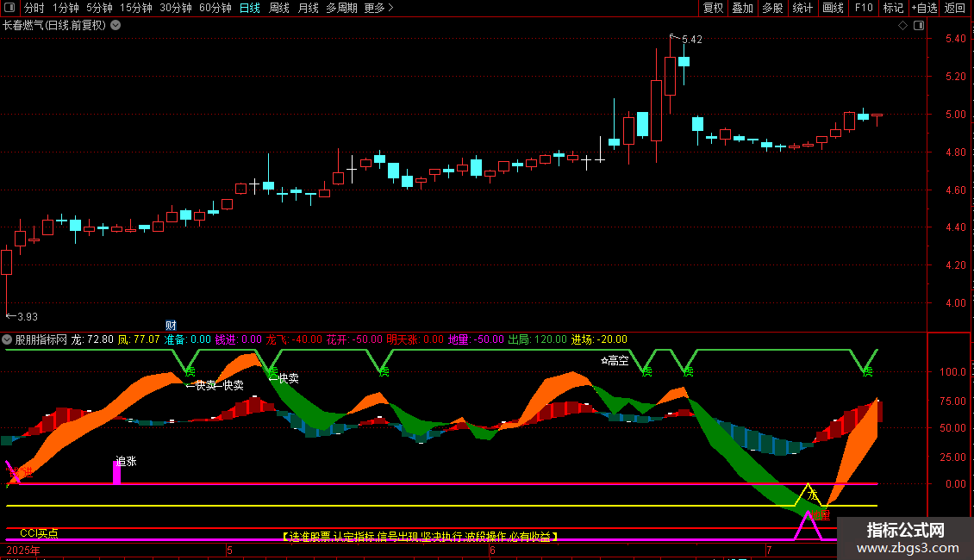Screen dimensions: 974x560
Task: Click the month 5 marker on timeline
Action: point(230,551)
